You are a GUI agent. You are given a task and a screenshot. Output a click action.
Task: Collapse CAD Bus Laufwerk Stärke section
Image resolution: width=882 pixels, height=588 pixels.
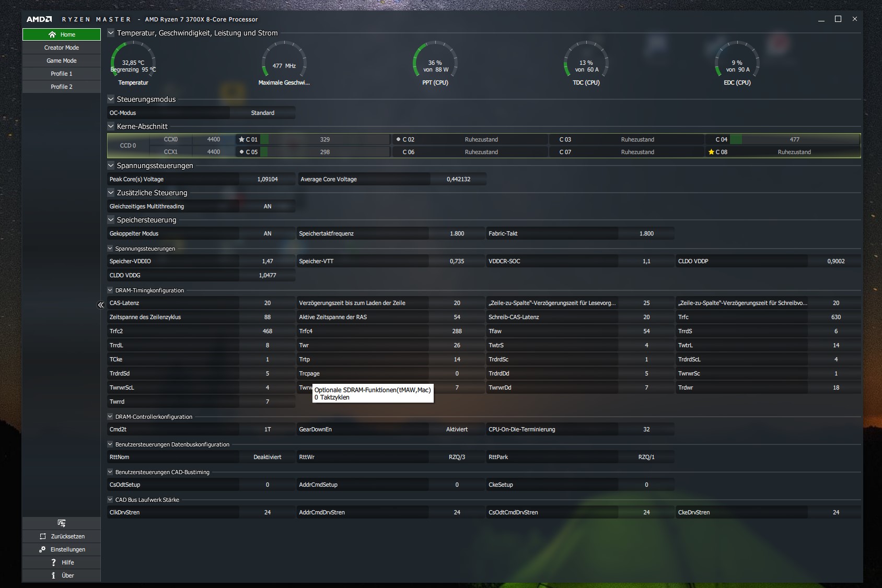110,500
